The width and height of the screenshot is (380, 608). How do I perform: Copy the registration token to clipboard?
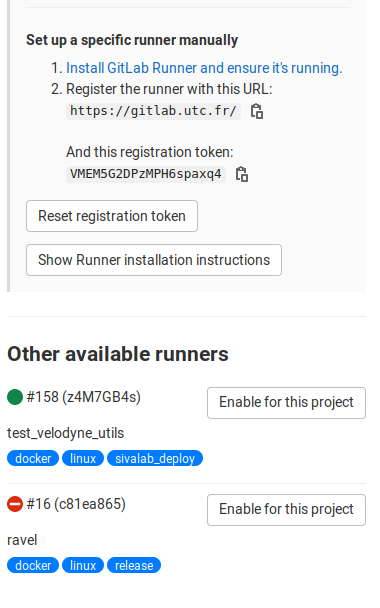point(242,174)
